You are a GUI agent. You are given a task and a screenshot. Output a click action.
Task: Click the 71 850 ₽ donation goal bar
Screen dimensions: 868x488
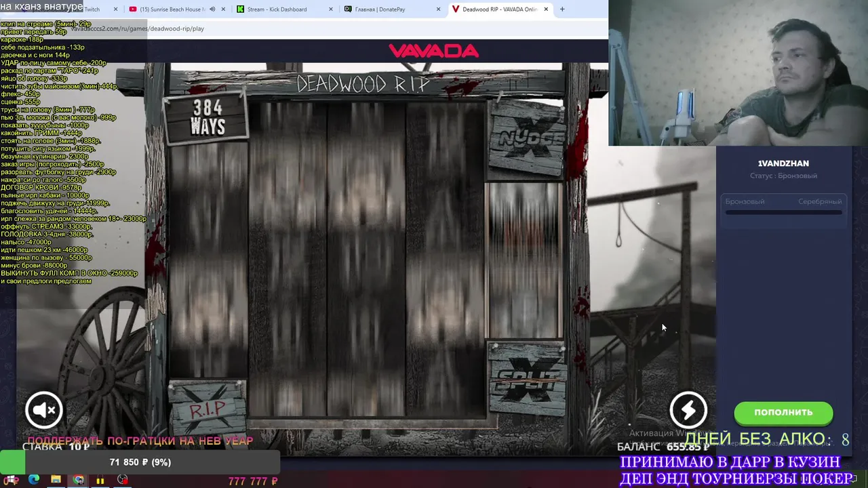[x=140, y=462]
